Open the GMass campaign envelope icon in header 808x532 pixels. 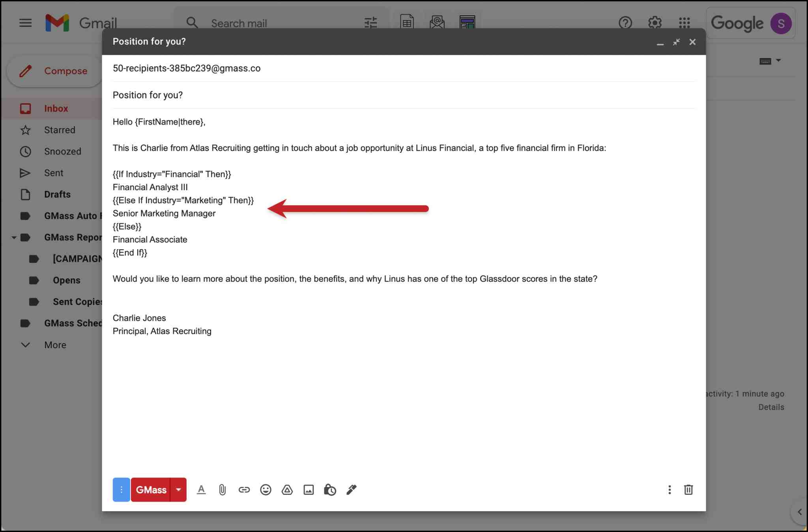coord(437,23)
